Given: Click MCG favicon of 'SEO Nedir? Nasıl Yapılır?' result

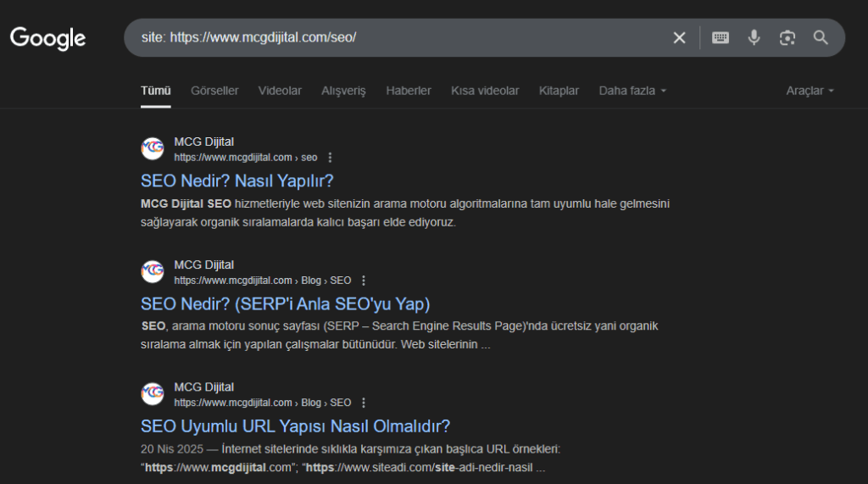Looking at the screenshot, I should [x=153, y=149].
